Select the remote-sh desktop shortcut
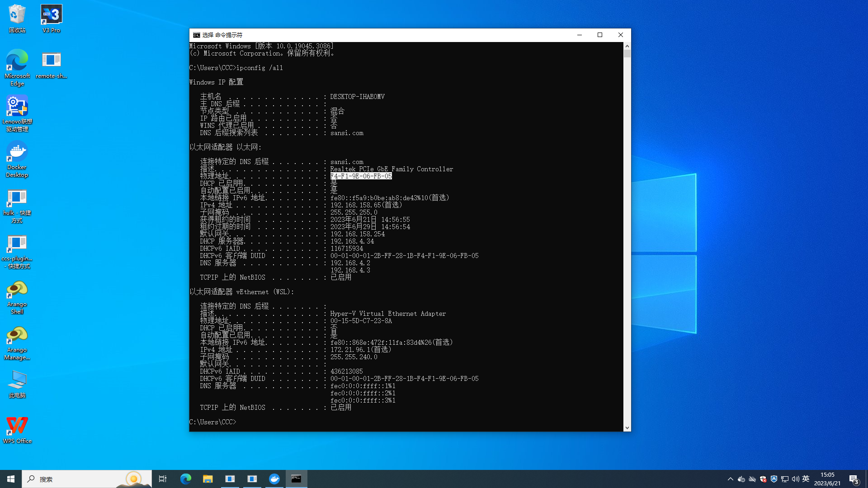 pyautogui.click(x=52, y=65)
